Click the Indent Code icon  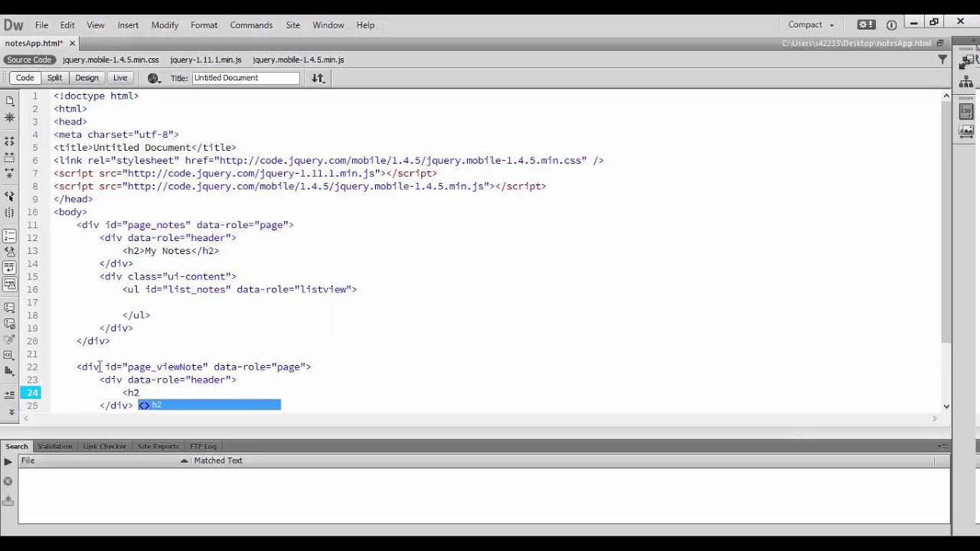pos(9,395)
